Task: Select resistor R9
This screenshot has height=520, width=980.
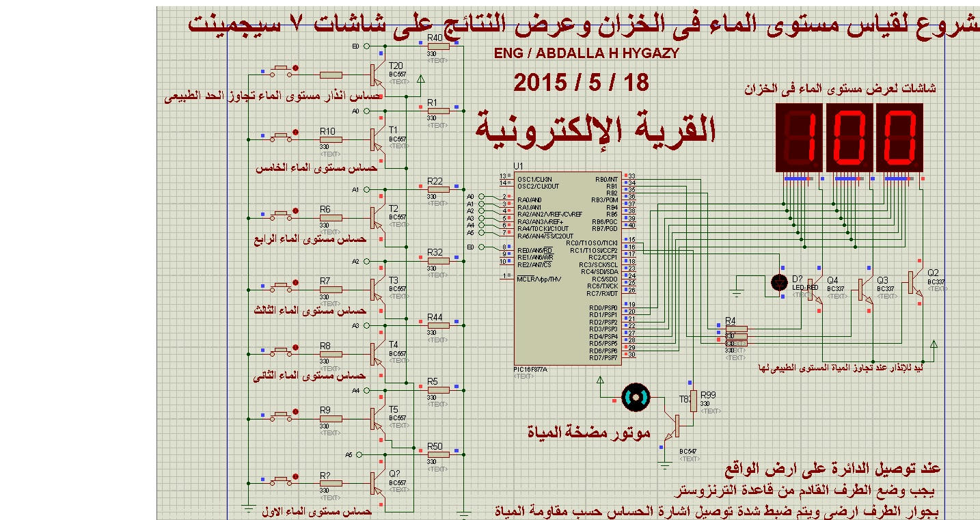Action: [x=330, y=418]
